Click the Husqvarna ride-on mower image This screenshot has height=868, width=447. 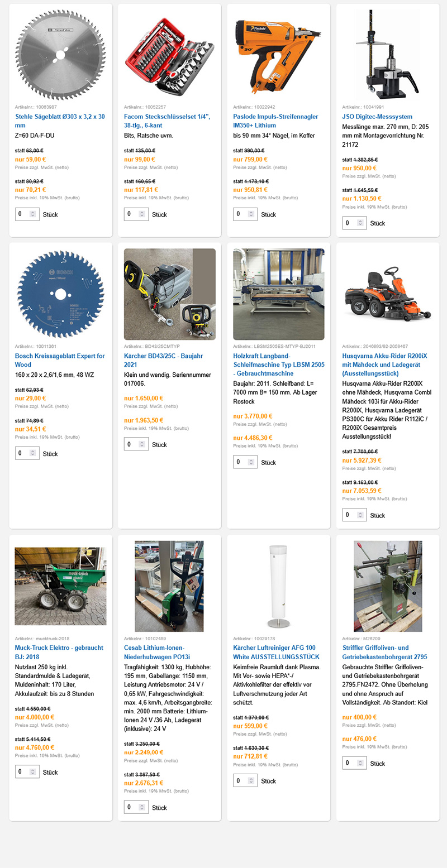click(x=387, y=294)
